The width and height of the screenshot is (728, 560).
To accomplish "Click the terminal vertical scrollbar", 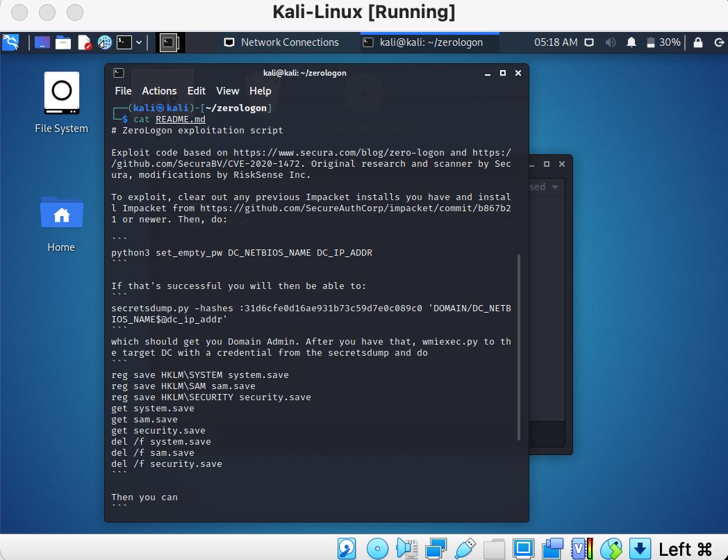I will pyautogui.click(x=519, y=347).
